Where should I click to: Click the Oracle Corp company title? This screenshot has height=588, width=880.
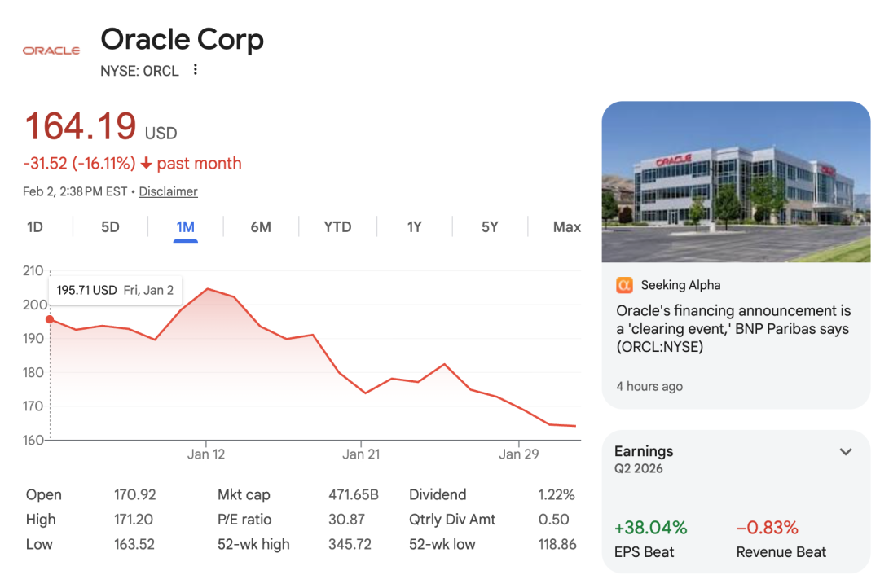pos(182,40)
